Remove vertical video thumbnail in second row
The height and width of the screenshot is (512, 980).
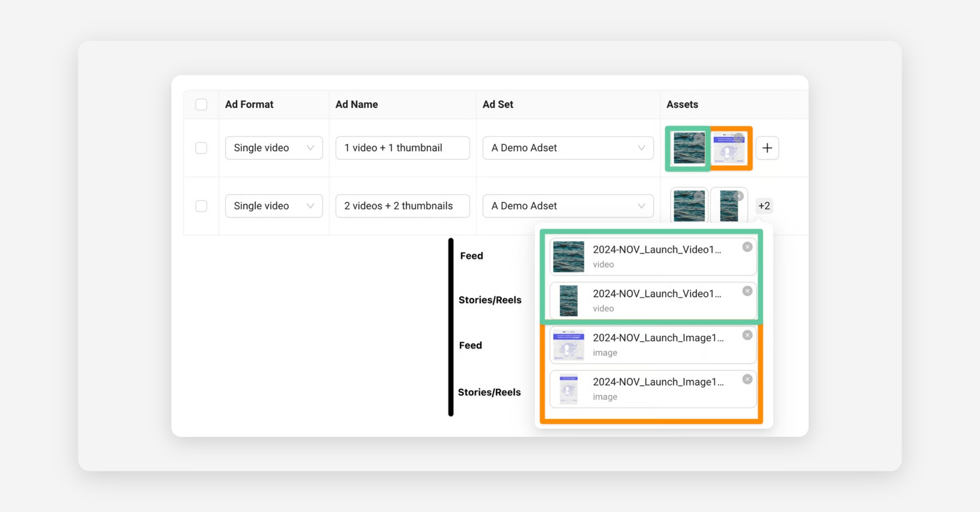(739, 196)
